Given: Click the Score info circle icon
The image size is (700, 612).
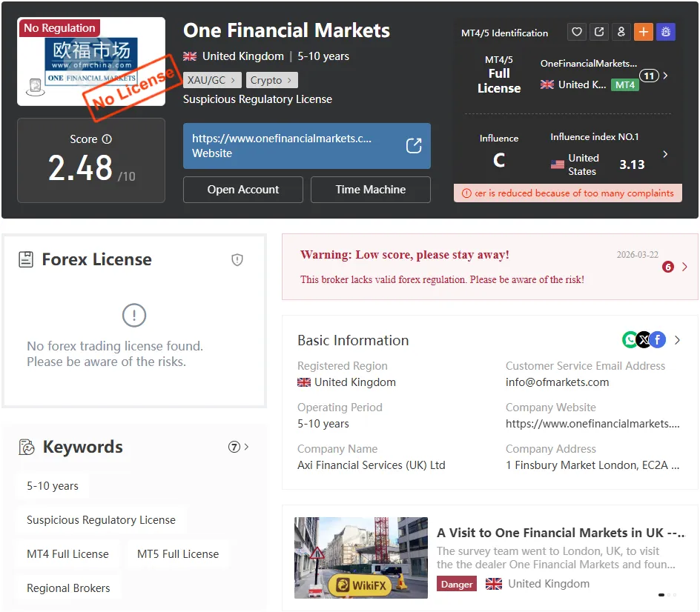Looking at the screenshot, I should pyautogui.click(x=107, y=139).
